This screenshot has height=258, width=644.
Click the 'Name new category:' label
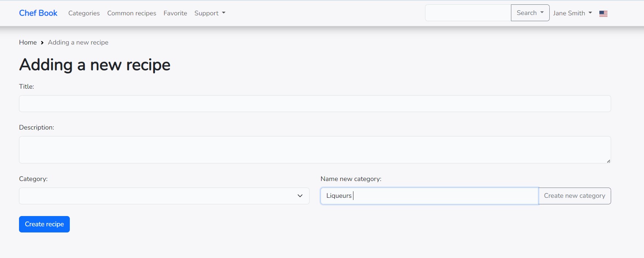[x=351, y=179]
